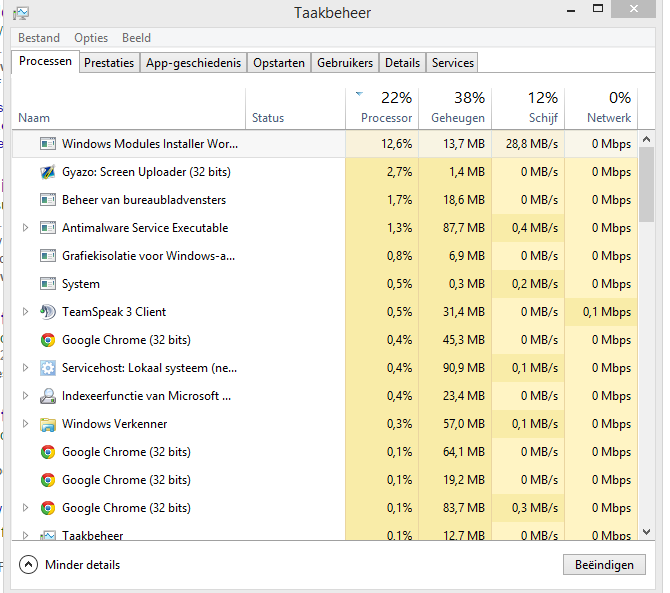Click Chrome icon in the 64,1 MB row

pos(48,452)
